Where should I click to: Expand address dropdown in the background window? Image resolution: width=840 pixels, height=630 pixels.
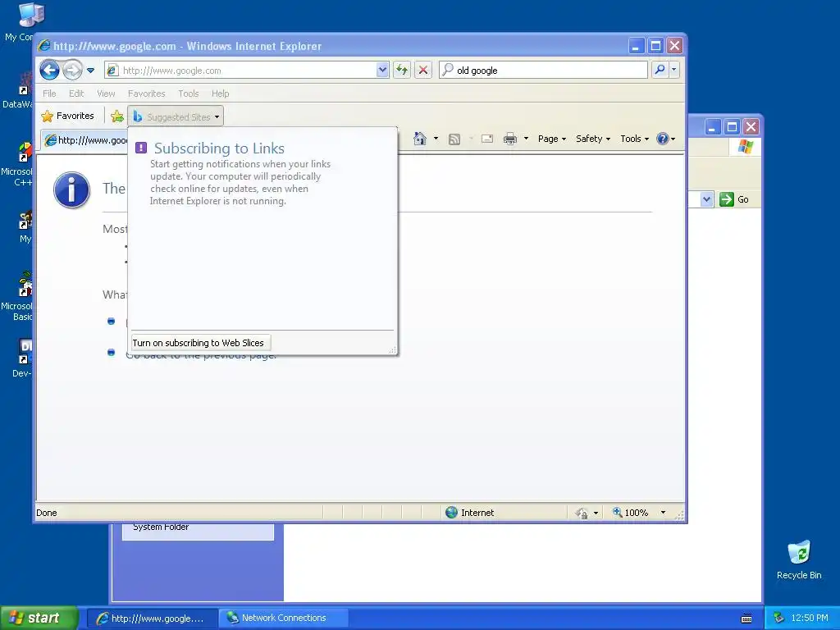[706, 199]
